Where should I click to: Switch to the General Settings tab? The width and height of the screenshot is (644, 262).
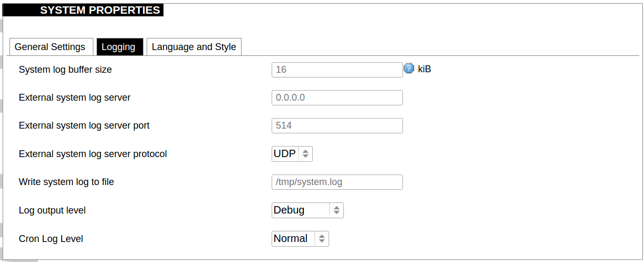50,47
